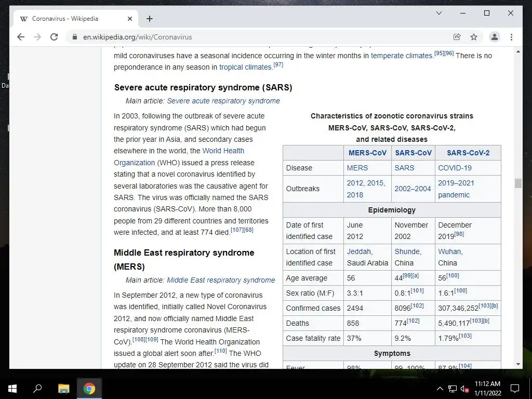This screenshot has width=532, height=399.
Task: Open citation [107] after 774 died
Action: (237, 230)
